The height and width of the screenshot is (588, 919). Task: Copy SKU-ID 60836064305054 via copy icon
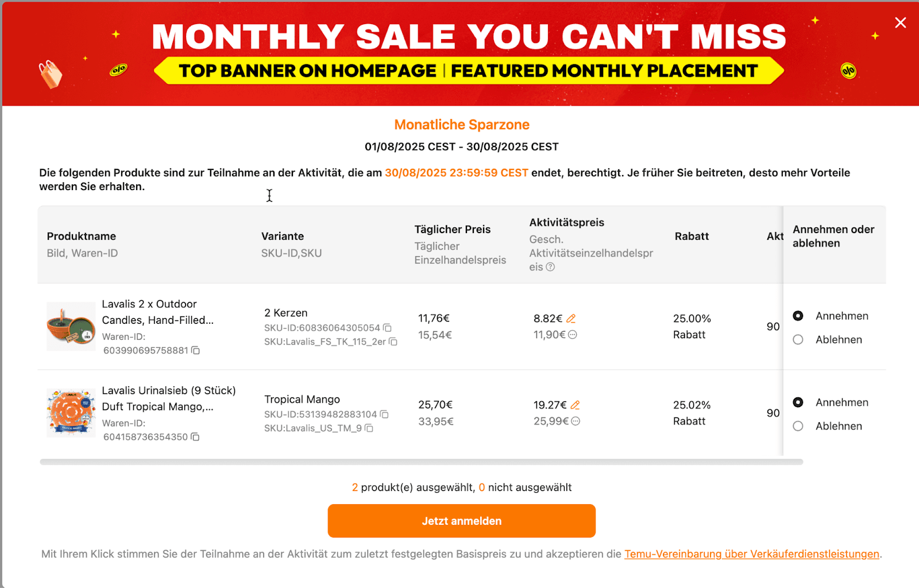[x=388, y=328]
